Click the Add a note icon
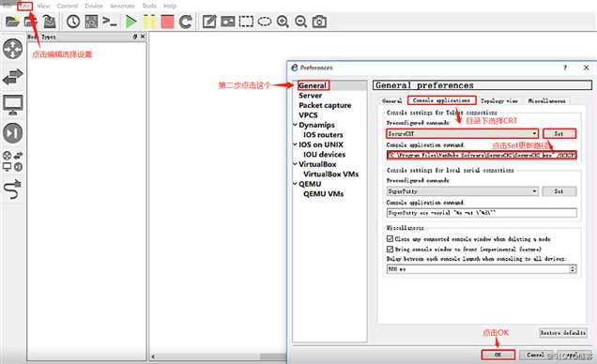 (x=209, y=22)
